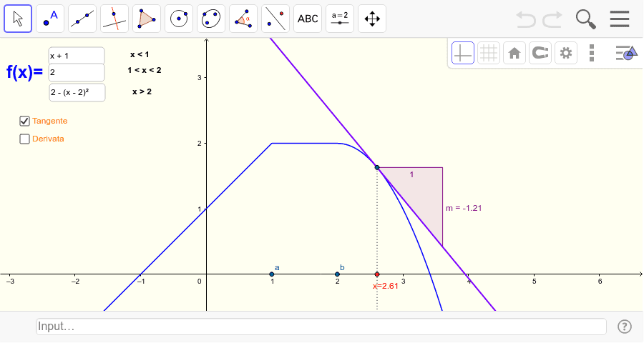Toggle grid display in style bar
644x343 pixels.
click(489, 53)
